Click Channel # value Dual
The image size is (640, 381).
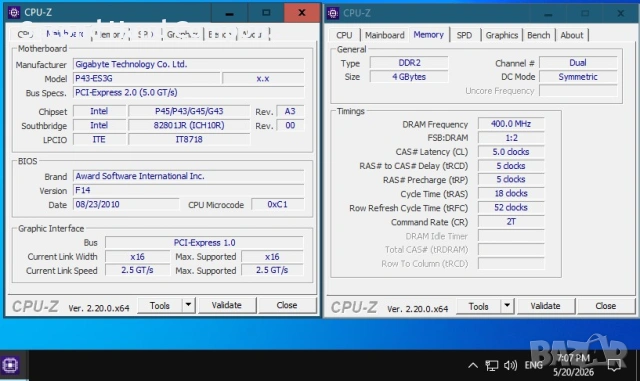[x=578, y=63]
